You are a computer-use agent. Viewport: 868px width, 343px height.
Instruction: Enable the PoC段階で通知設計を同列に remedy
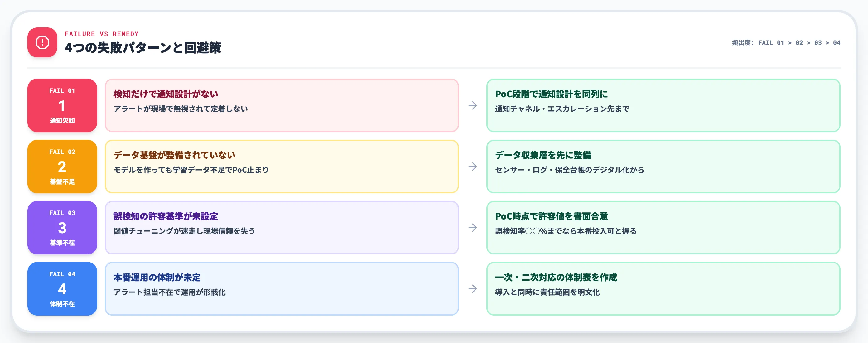tap(664, 105)
